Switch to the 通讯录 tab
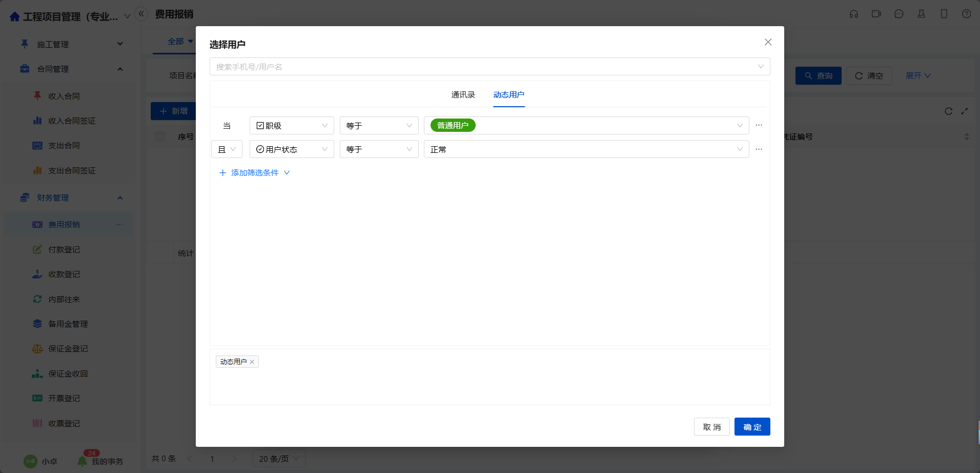Image resolution: width=980 pixels, height=473 pixels. pos(463,95)
